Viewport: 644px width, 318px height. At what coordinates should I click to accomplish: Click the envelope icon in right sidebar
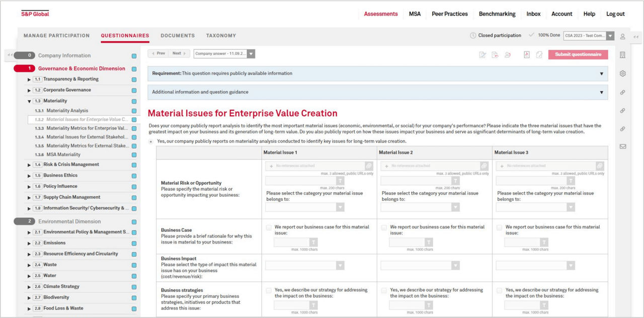622,146
